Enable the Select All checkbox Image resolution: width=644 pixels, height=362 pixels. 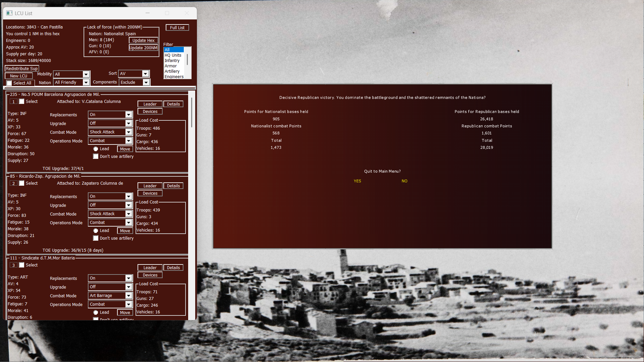(x=9, y=83)
